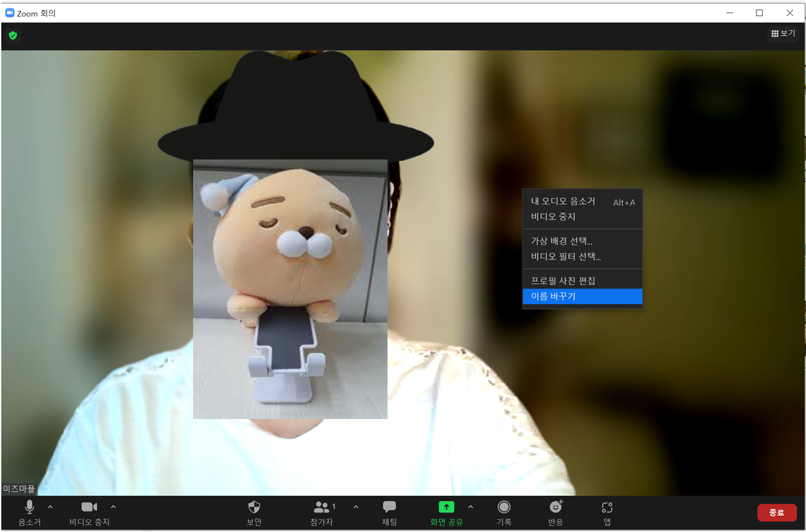Select 이름 바꾸기 rename menu item
Screen dimensions: 806x532
point(583,296)
